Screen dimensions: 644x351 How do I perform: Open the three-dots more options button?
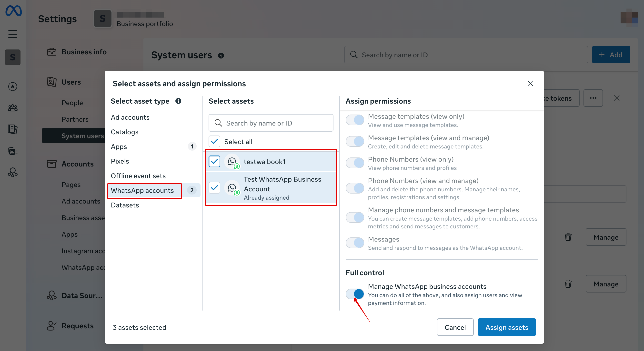[x=593, y=98]
